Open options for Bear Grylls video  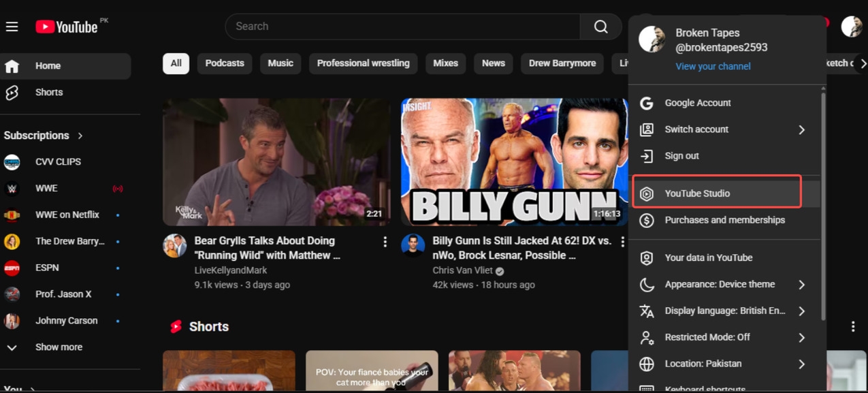[x=385, y=242]
